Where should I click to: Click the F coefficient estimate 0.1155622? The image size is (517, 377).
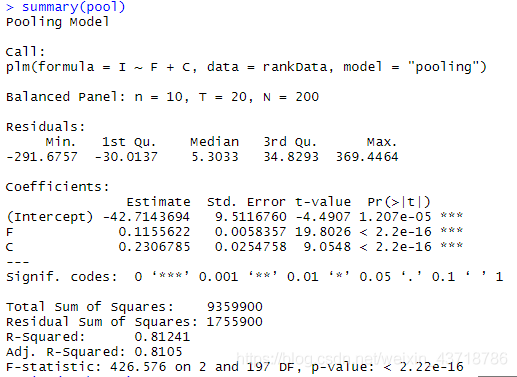tap(154, 232)
